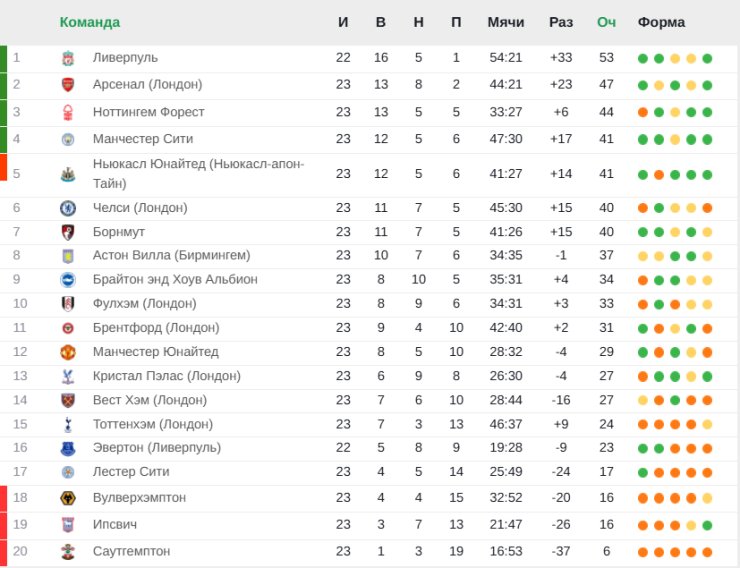Click the Arsenal club crest icon
The height and width of the screenshot is (568, 740).
tap(68, 85)
